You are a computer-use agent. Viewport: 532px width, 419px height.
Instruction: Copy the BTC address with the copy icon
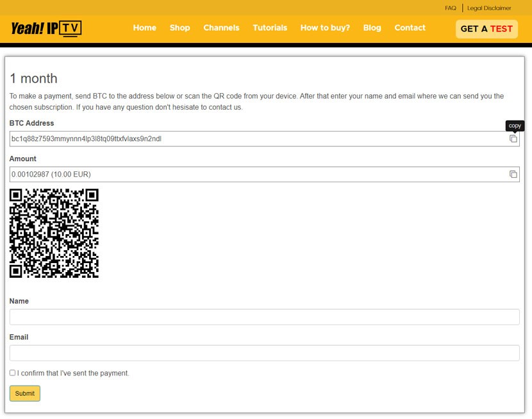(513, 139)
